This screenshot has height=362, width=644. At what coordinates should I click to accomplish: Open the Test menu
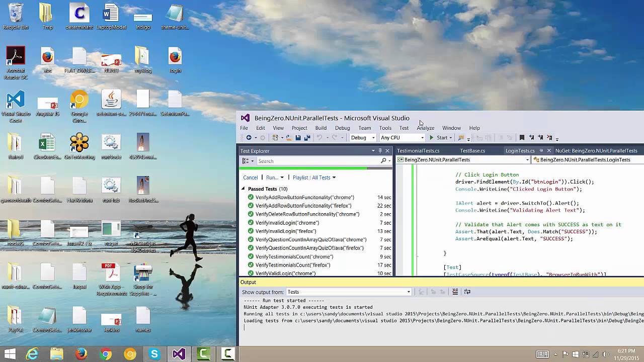coord(404,128)
